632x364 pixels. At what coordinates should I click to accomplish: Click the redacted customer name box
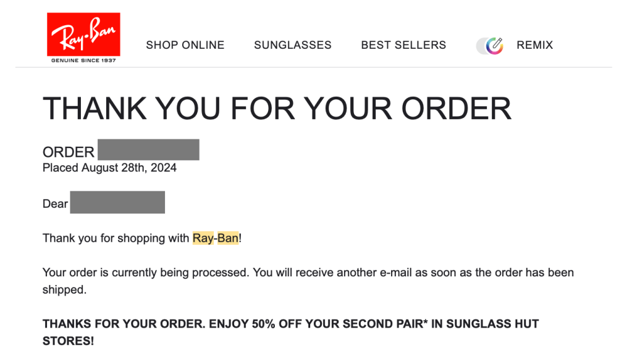tap(117, 202)
